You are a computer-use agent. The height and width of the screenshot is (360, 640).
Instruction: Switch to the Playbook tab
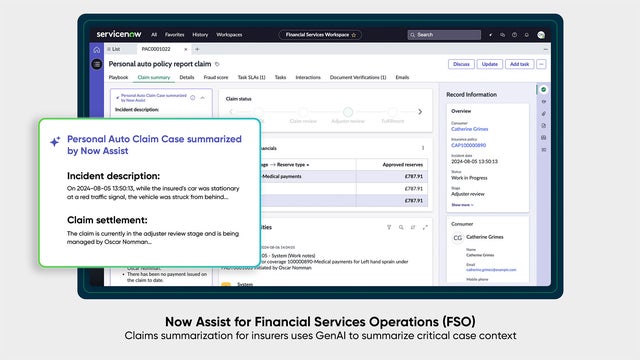(x=118, y=77)
